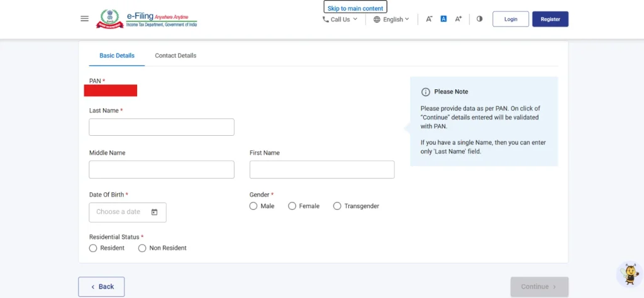Viewport: 644px width, 298px height.
Task: Choose Non Resident residential status
Action: (142, 248)
